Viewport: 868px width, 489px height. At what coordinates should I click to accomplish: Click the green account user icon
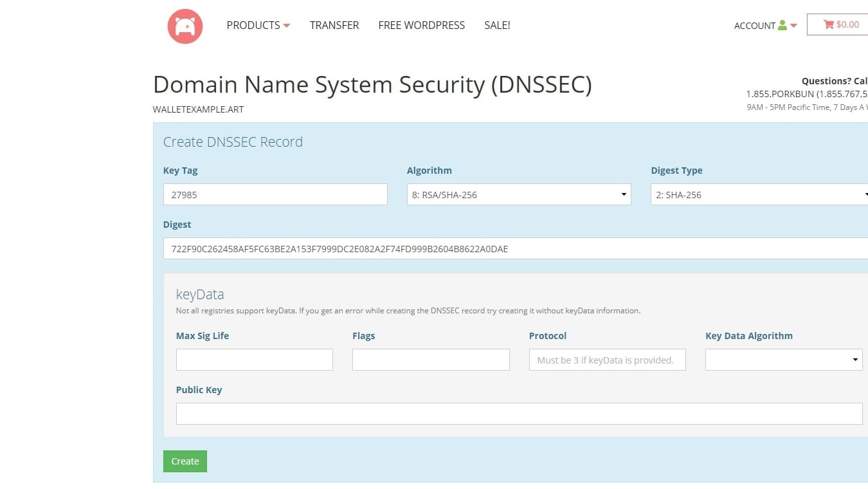pos(782,25)
